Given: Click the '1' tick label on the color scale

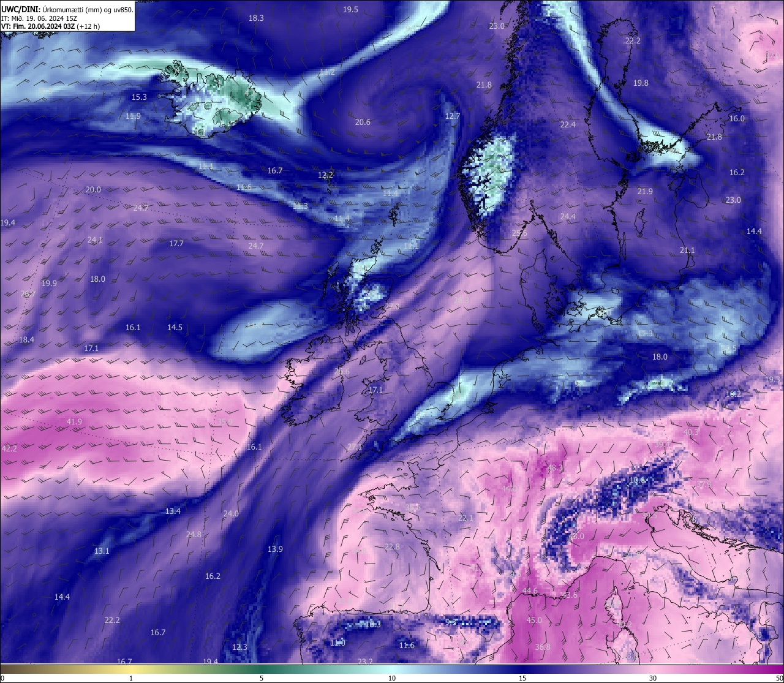Looking at the screenshot, I should coord(131,678).
